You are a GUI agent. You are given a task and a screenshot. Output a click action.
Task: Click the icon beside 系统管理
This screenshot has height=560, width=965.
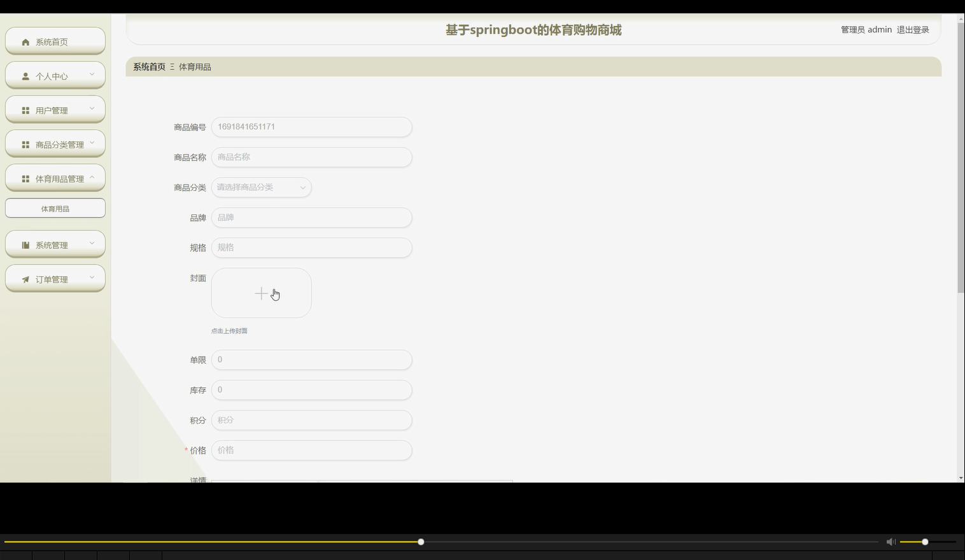(x=25, y=246)
